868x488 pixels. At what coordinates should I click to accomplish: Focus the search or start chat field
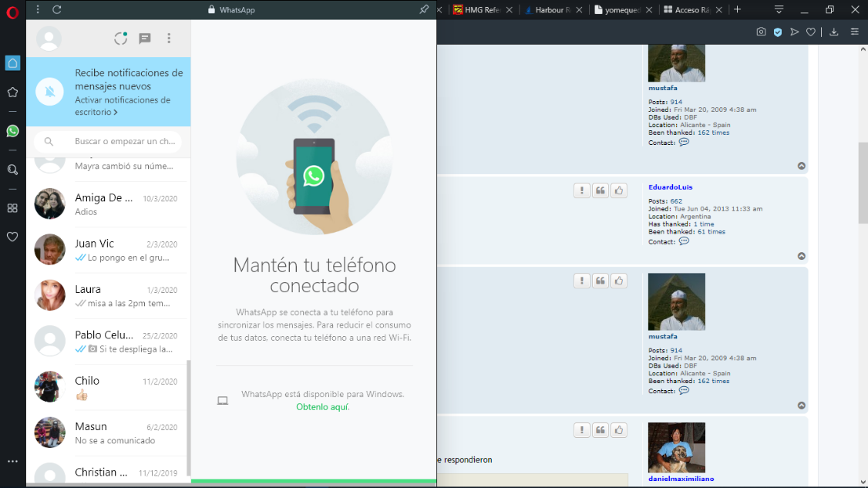109,141
